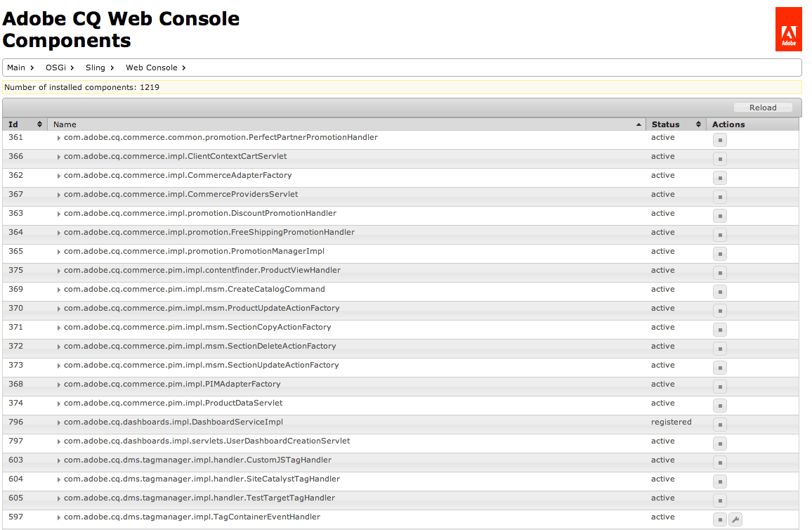Sort the table by Id using the sort icon
This screenshot has height=530, width=812.
point(40,124)
